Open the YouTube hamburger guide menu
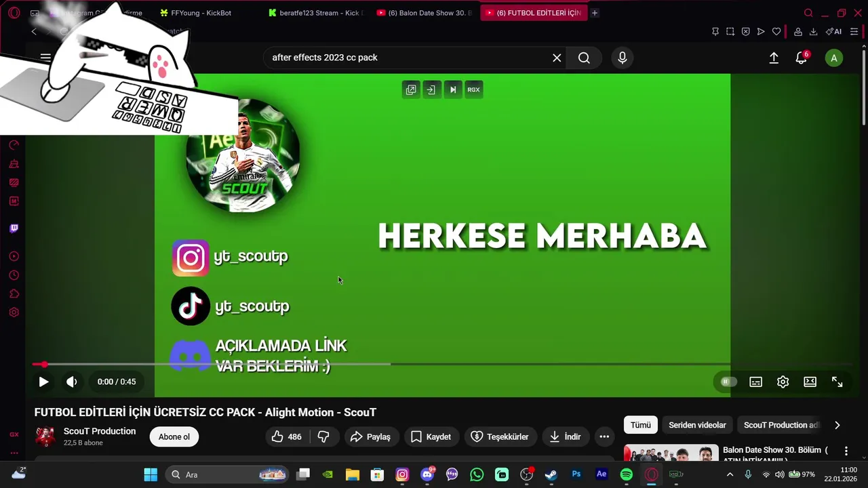This screenshot has width=868, height=488. click(x=45, y=58)
